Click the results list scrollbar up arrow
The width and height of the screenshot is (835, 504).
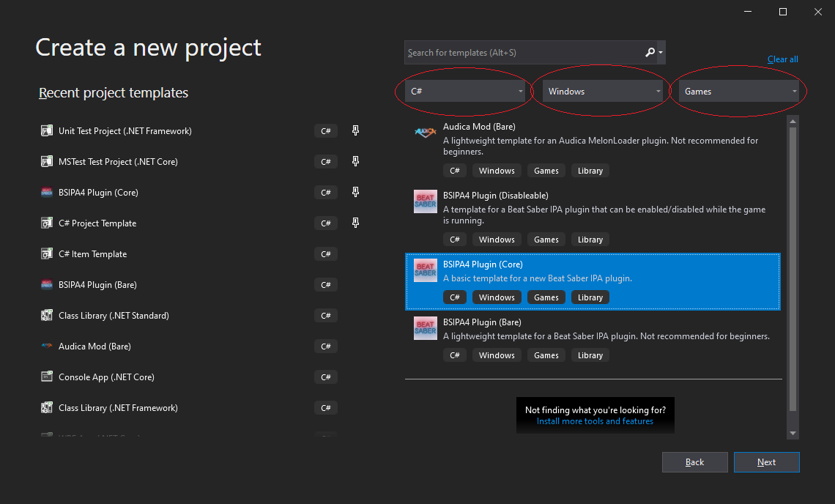coord(793,122)
